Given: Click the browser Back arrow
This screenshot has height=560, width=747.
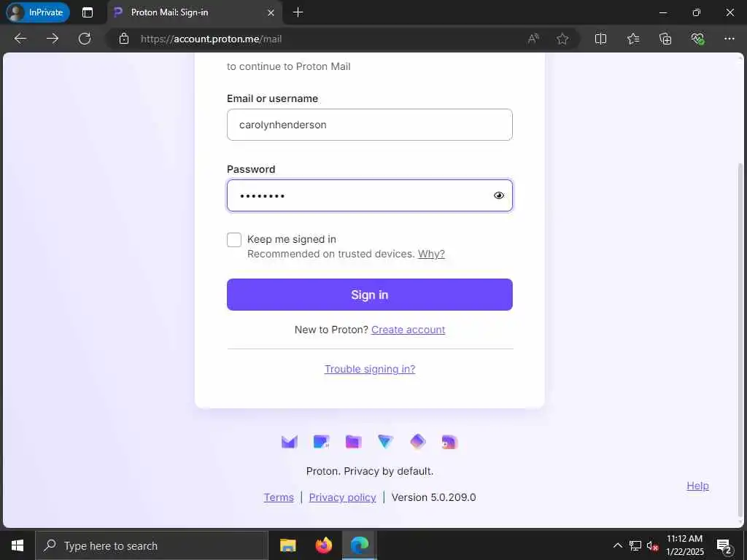Looking at the screenshot, I should pyautogui.click(x=20, y=39).
